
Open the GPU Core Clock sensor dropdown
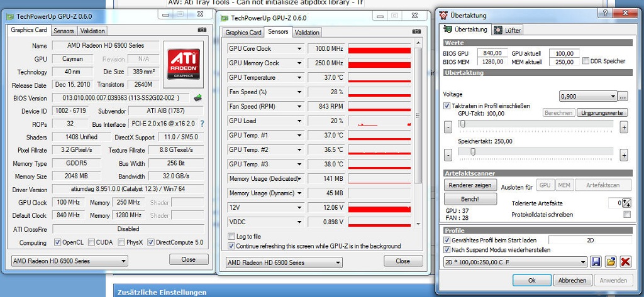click(300, 49)
